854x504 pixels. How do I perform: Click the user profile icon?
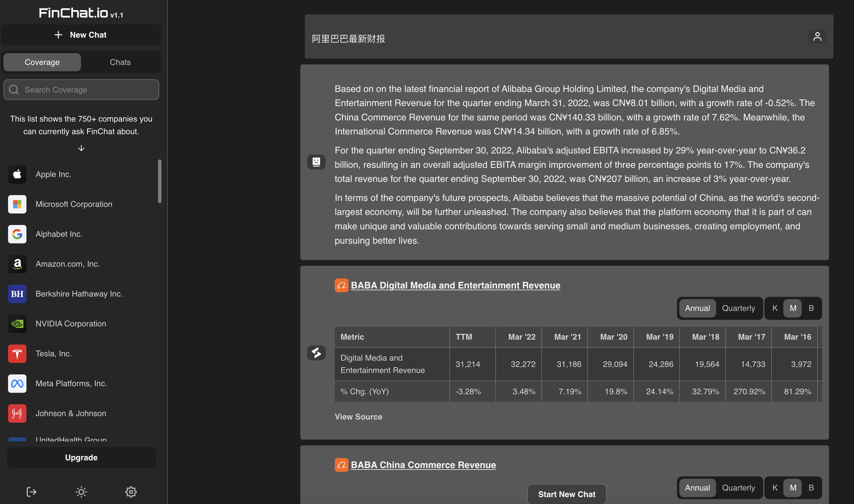pyautogui.click(x=817, y=37)
